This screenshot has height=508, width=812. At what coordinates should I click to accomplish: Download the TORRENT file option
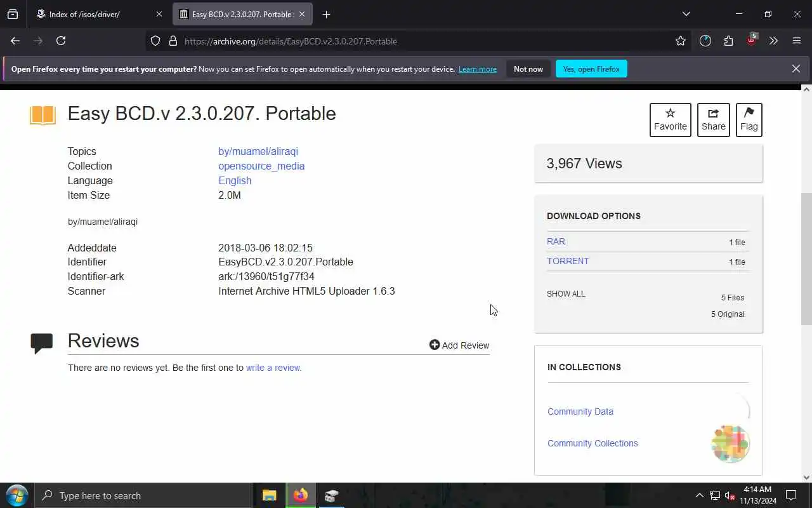pyautogui.click(x=568, y=261)
